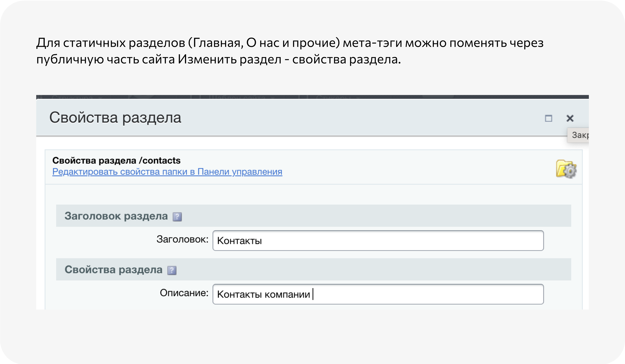Close the Свойства раздела dialog

click(570, 118)
